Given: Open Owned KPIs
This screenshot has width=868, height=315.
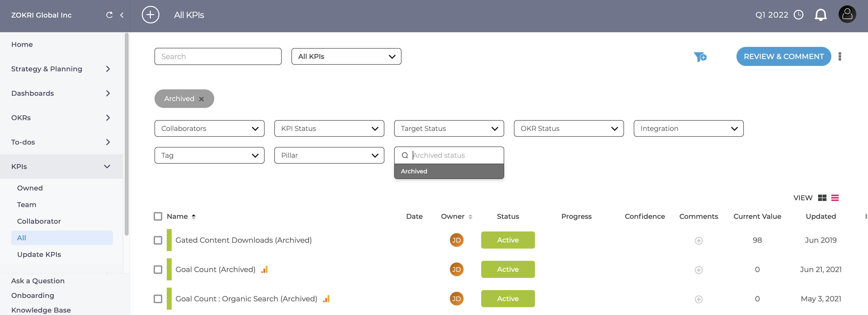Looking at the screenshot, I should [30, 188].
